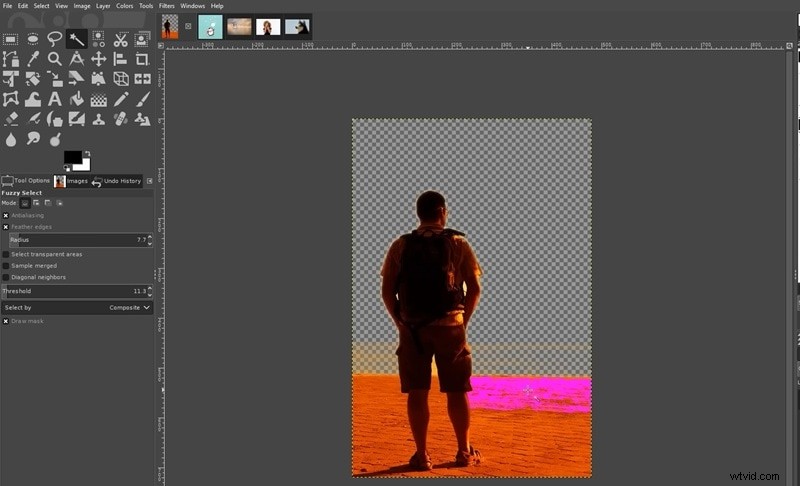This screenshot has height=486, width=800.
Task: Switch to the Tool Options tab
Action: (26, 181)
